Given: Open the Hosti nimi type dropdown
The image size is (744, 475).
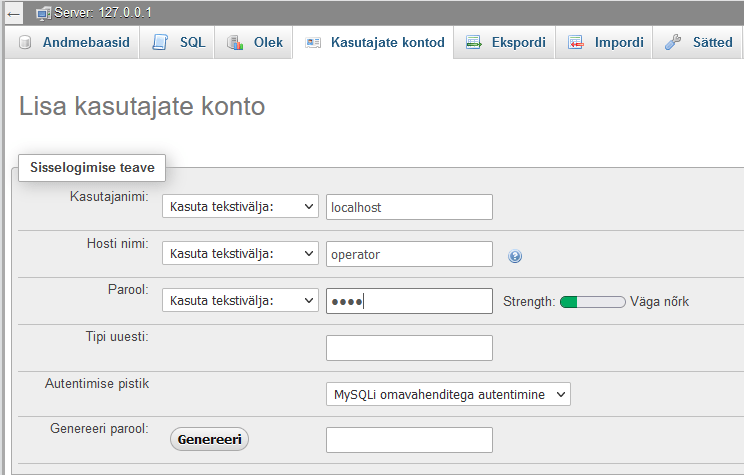Looking at the screenshot, I should tap(240, 254).
